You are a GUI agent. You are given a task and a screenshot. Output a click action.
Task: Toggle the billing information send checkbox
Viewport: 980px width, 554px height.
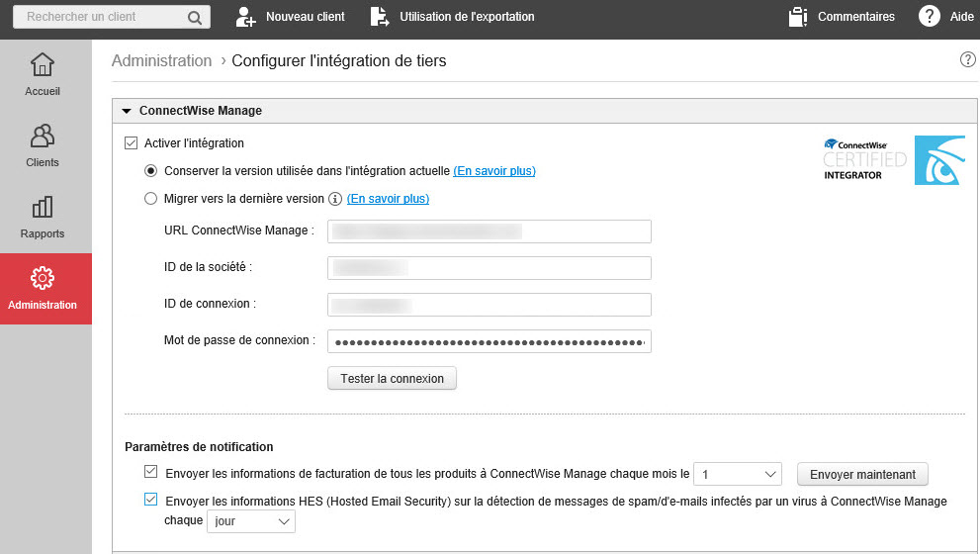coord(151,473)
